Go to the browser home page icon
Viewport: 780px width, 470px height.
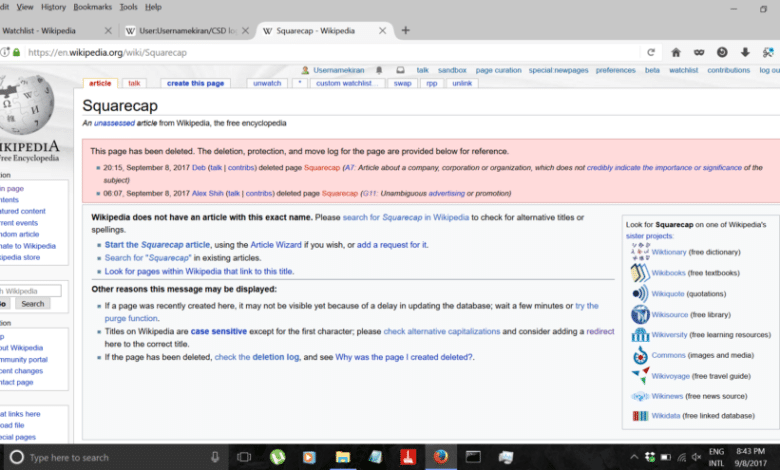(x=676, y=52)
